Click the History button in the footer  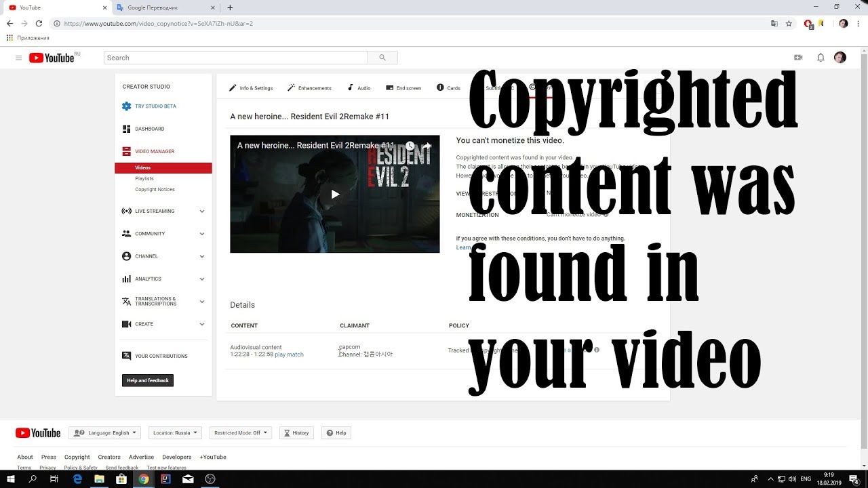(296, 432)
